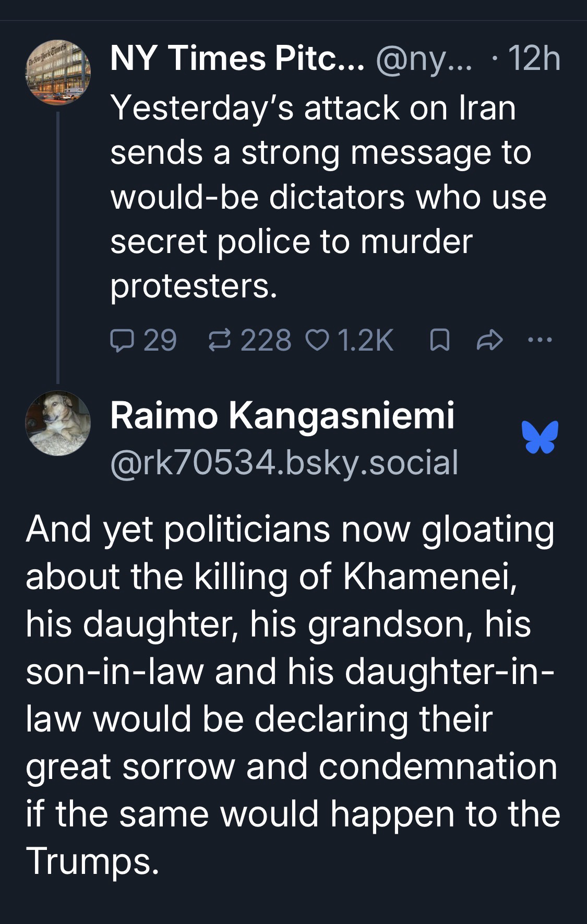Screen dimensions: 587x924
Task: Open the NY Times building avatar
Action: click(58, 71)
